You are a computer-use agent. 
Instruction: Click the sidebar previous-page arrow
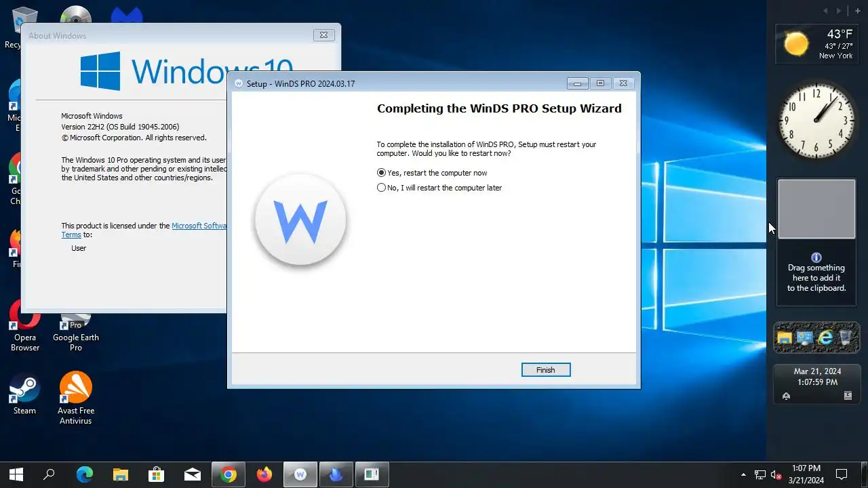825,11
